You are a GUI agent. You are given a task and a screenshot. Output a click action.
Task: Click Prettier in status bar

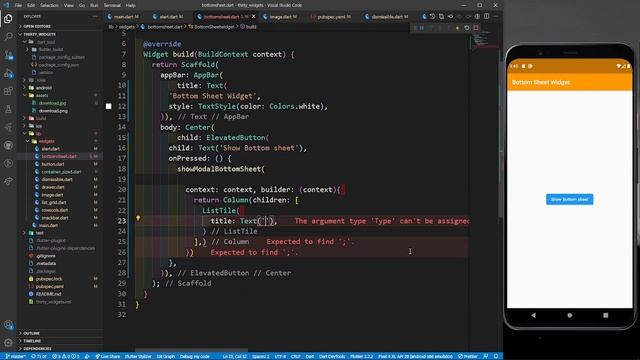point(468,356)
